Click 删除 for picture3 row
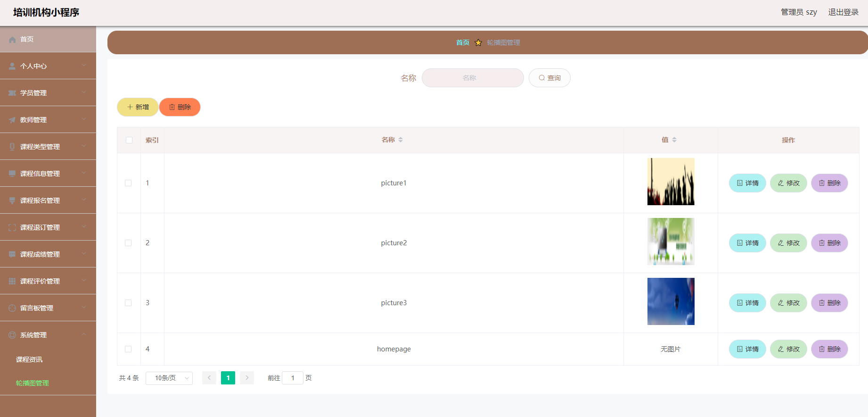The image size is (868, 417). click(x=829, y=303)
